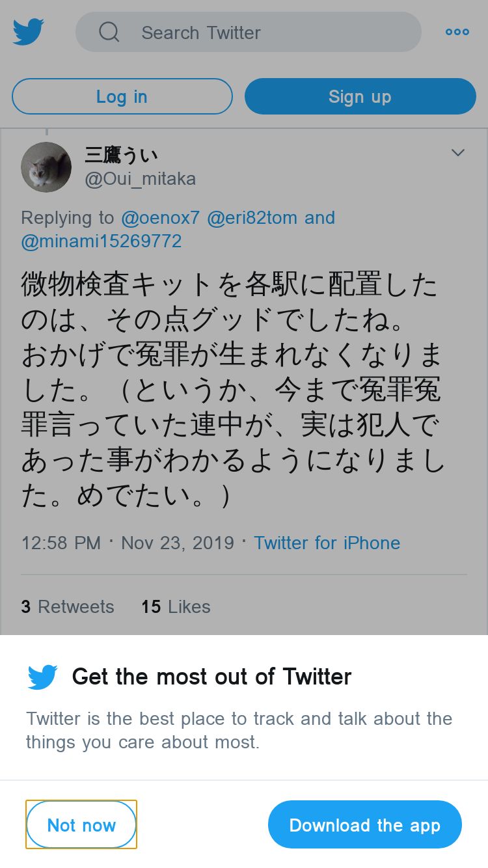
Task: Click the Twitter for iPhone link
Action: 327,543
